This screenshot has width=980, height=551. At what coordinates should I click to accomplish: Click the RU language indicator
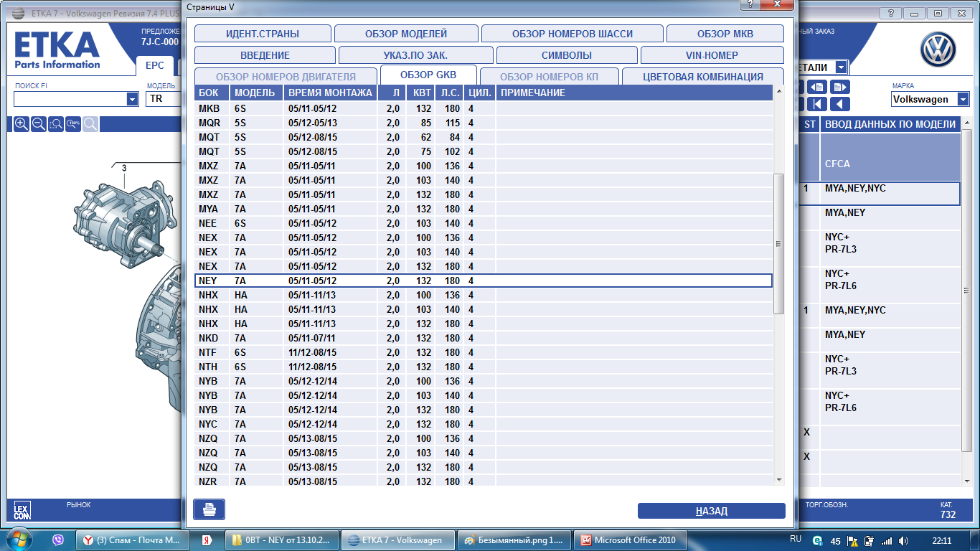point(796,538)
